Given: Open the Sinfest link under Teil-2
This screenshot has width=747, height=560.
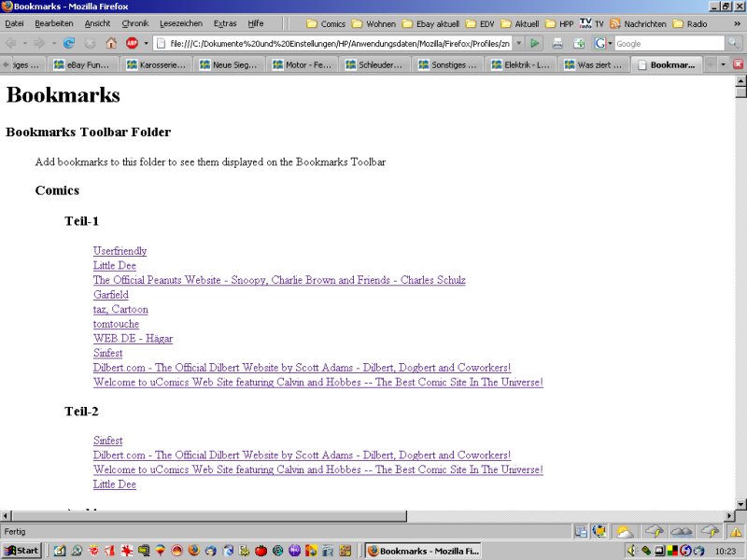Looking at the screenshot, I should point(108,441).
